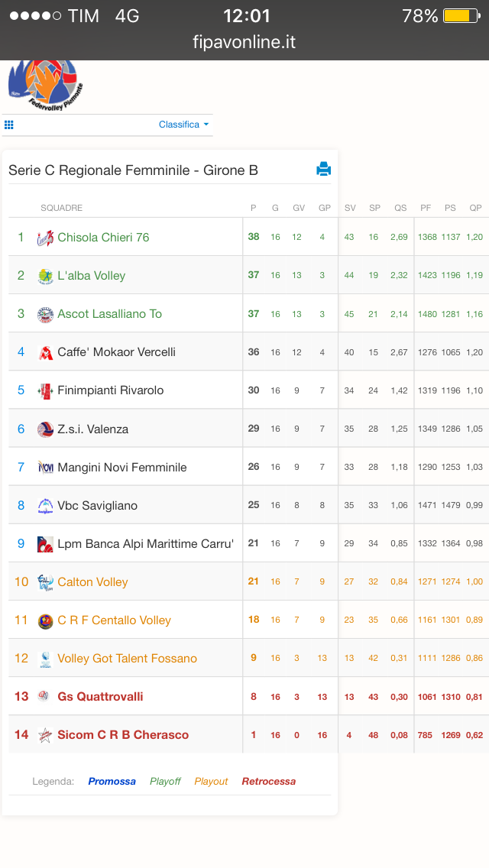Tap the Federvolley Piemonte logo
Image resolution: width=489 pixels, height=868 pixels.
pos(45,85)
